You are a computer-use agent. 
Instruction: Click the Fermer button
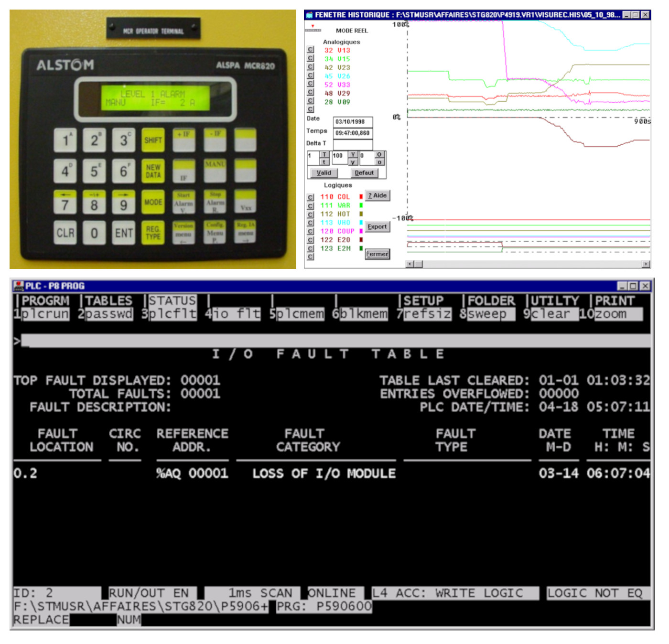click(x=377, y=254)
